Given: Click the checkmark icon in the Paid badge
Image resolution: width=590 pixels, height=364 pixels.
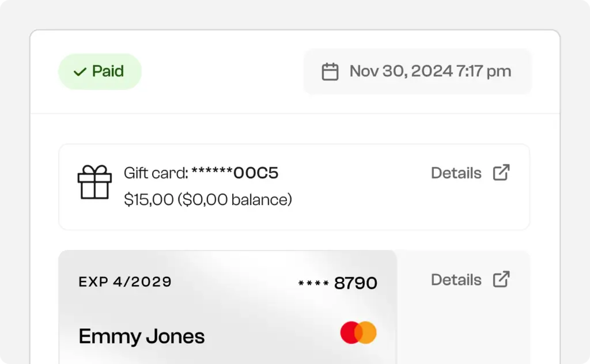Looking at the screenshot, I should pos(80,72).
